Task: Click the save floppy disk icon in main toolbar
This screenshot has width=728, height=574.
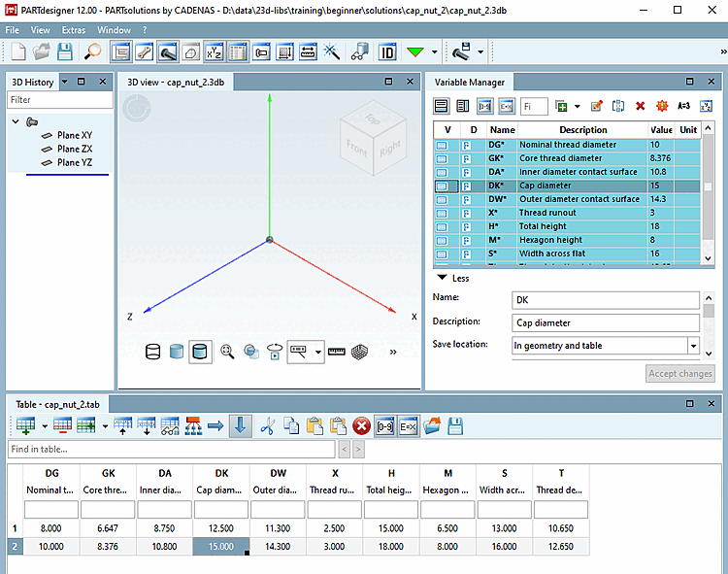Action: [x=66, y=51]
